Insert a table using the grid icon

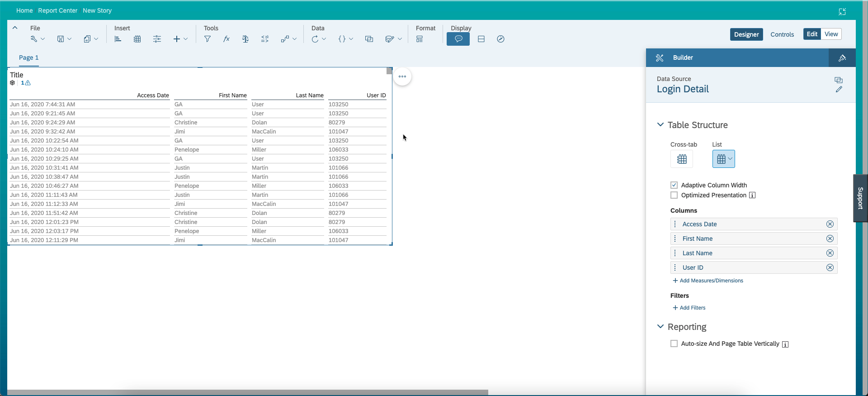tap(137, 39)
